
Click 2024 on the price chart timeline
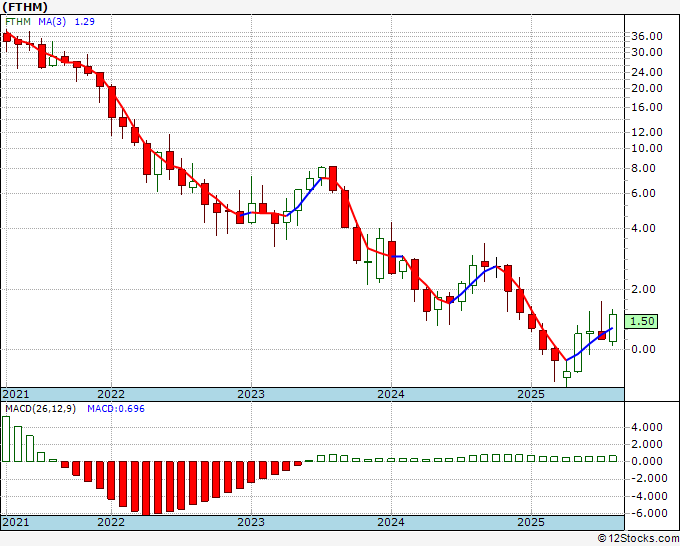(x=391, y=394)
